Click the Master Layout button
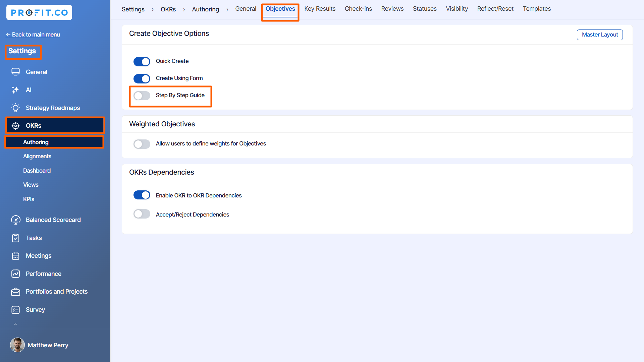 pyautogui.click(x=599, y=35)
